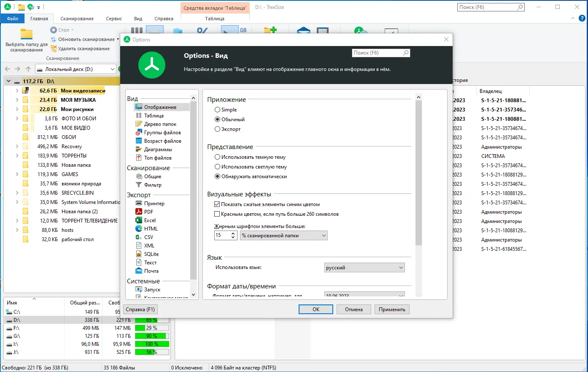Click the options content pane's vertical scrollbar
Image resolution: width=588 pixels, height=372 pixels.
pos(418,194)
